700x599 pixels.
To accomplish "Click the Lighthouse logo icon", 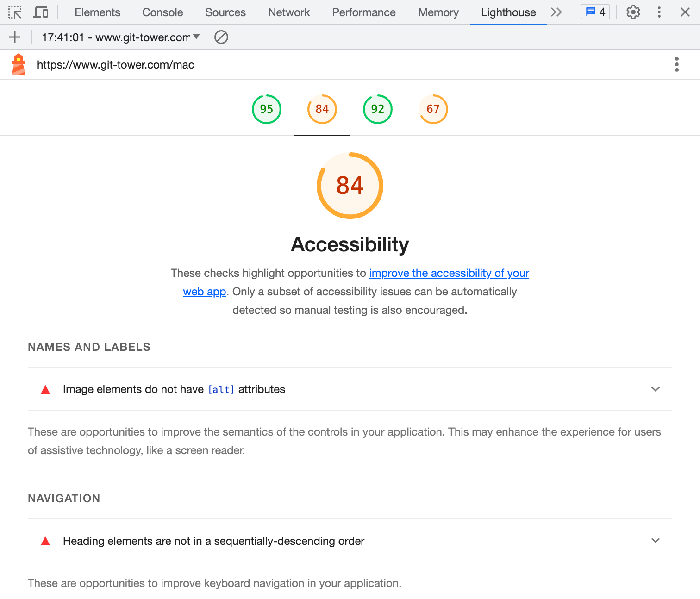I will point(19,64).
